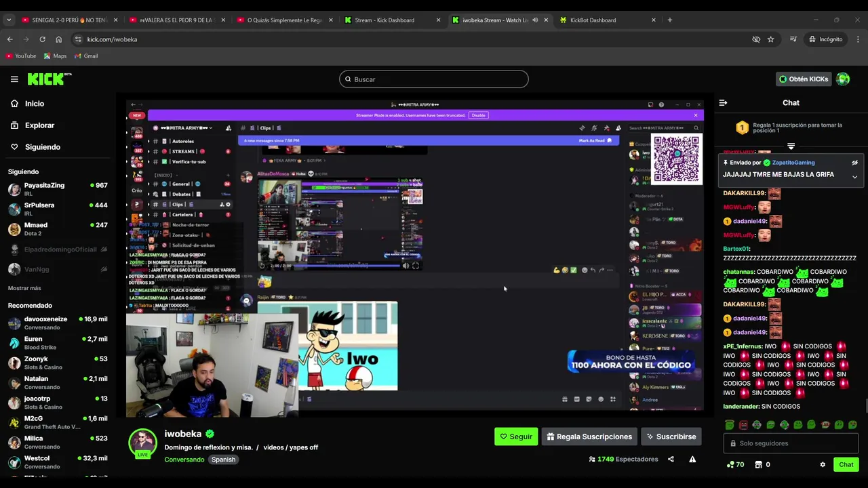Open offline channel ElpadredomingoOficial
Screen dimensions: 868x488
[x=58, y=249]
